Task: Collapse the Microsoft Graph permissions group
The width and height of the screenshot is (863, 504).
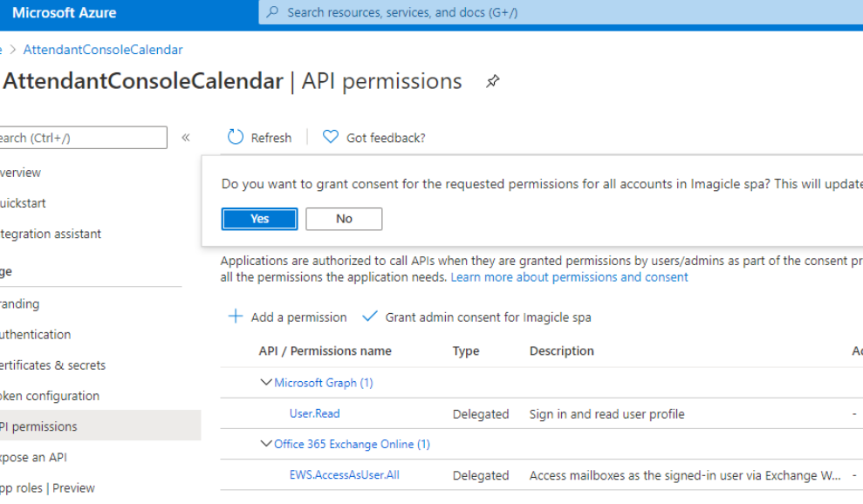Action: click(x=266, y=383)
